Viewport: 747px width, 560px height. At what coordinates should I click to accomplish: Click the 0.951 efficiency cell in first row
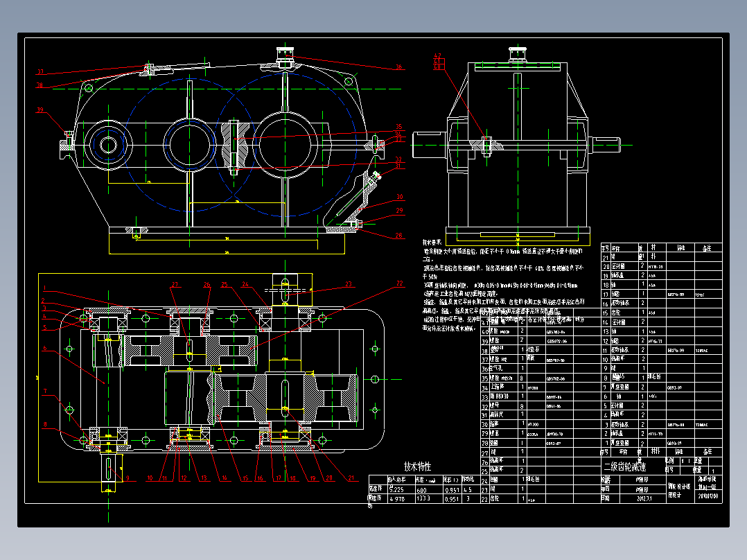(x=452, y=489)
